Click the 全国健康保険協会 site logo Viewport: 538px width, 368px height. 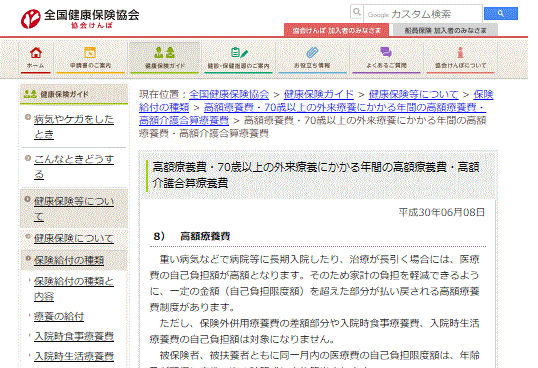[x=80, y=19]
